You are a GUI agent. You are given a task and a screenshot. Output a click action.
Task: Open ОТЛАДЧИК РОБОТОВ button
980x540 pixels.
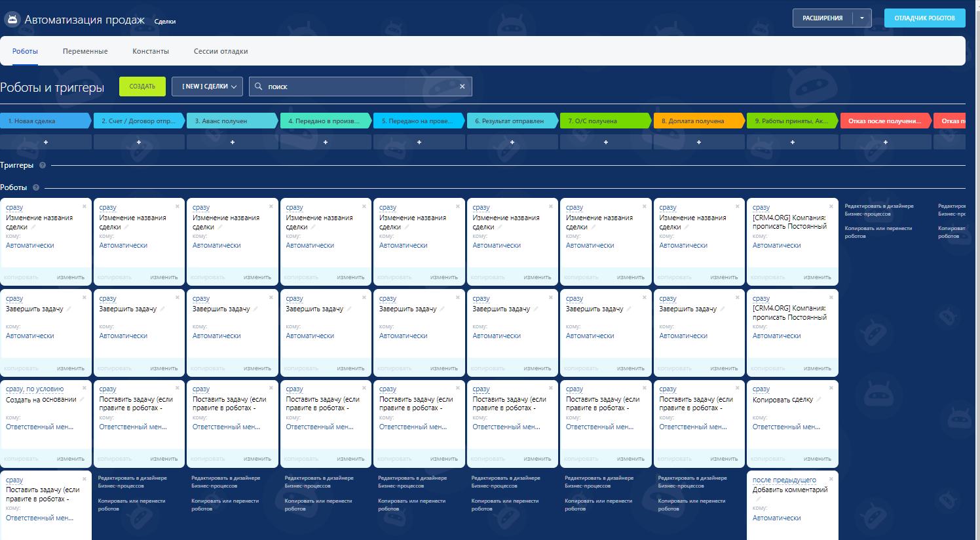click(924, 18)
